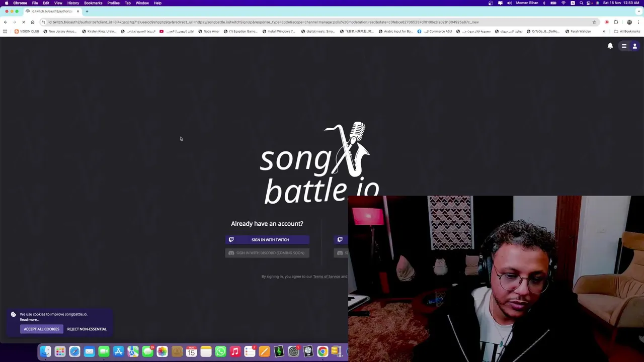Open Google Chrome from the dock

click(323, 351)
